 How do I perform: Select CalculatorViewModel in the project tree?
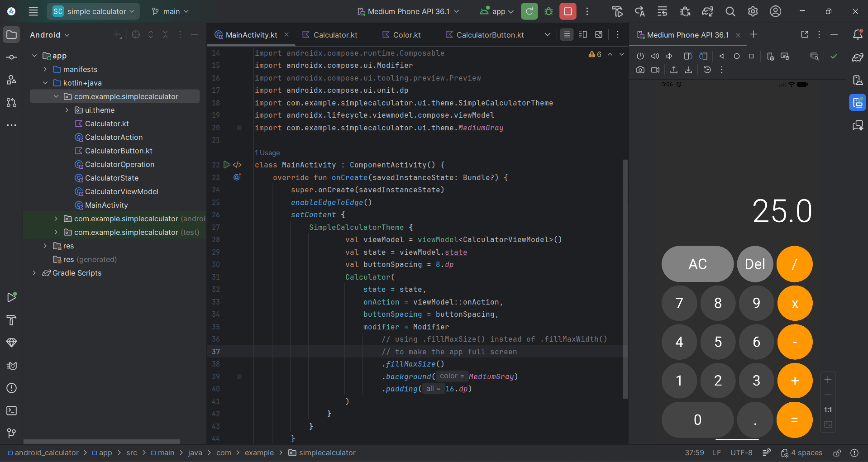(x=121, y=191)
